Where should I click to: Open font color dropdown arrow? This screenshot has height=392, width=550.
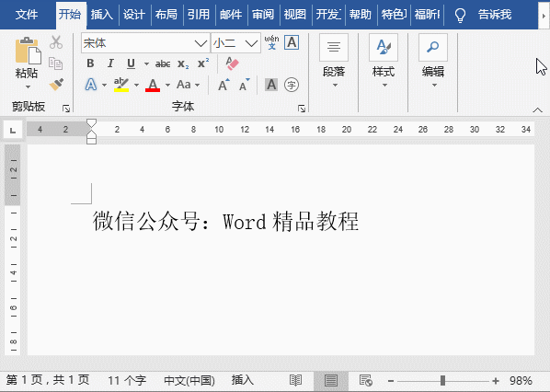pos(167,85)
